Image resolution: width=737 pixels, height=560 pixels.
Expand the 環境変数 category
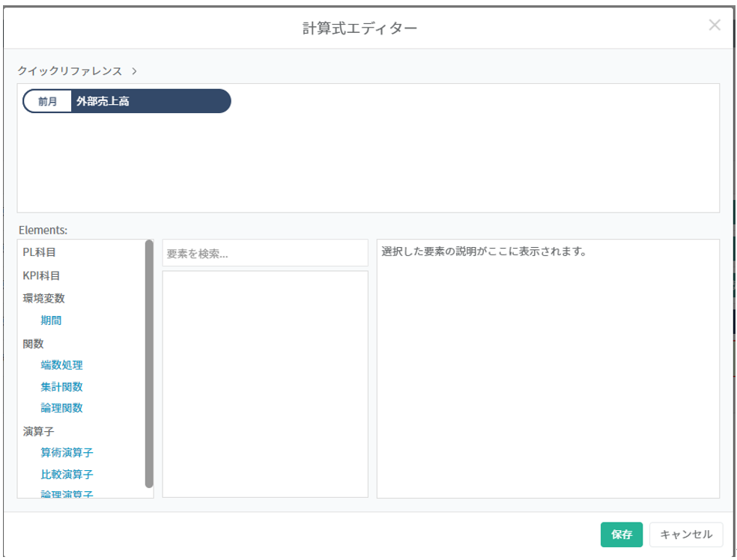[x=44, y=298]
